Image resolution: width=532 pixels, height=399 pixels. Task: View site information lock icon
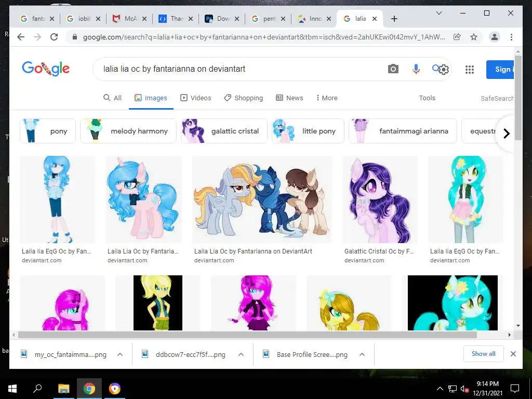[x=75, y=37]
